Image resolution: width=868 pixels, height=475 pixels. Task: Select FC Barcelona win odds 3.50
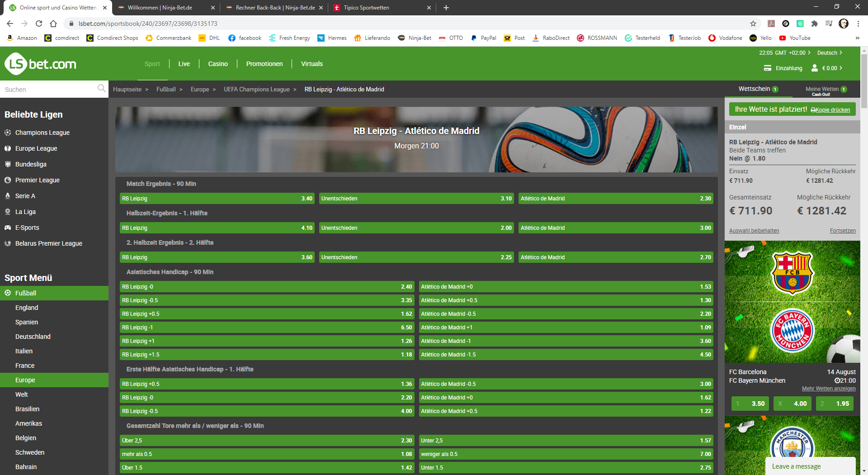pos(750,404)
